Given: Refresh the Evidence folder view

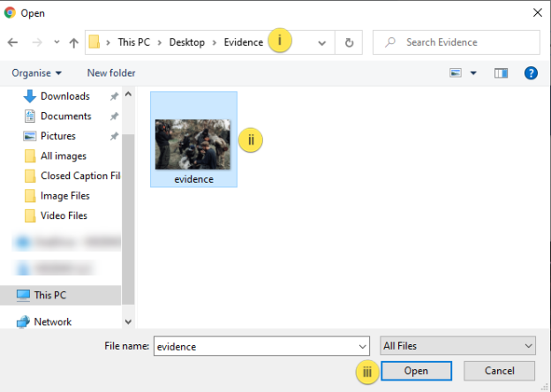Looking at the screenshot, I should [350, 42].
